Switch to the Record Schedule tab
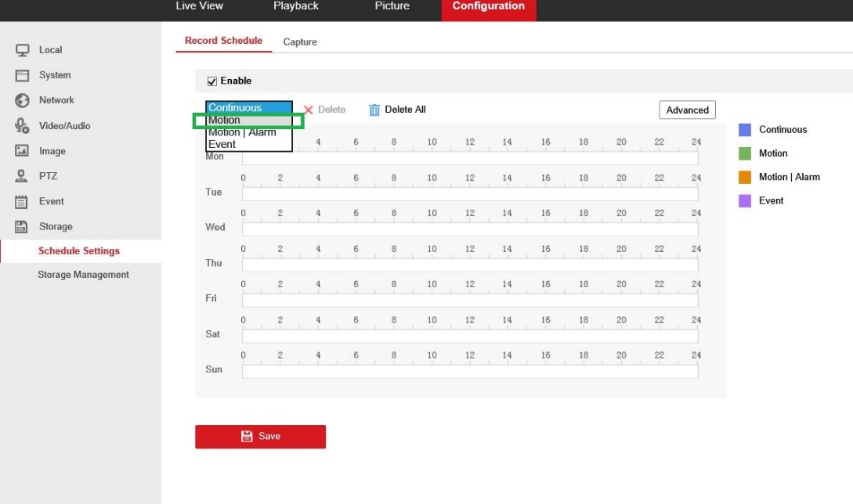This screenshot has width=853, height=504. click(223, 41)
